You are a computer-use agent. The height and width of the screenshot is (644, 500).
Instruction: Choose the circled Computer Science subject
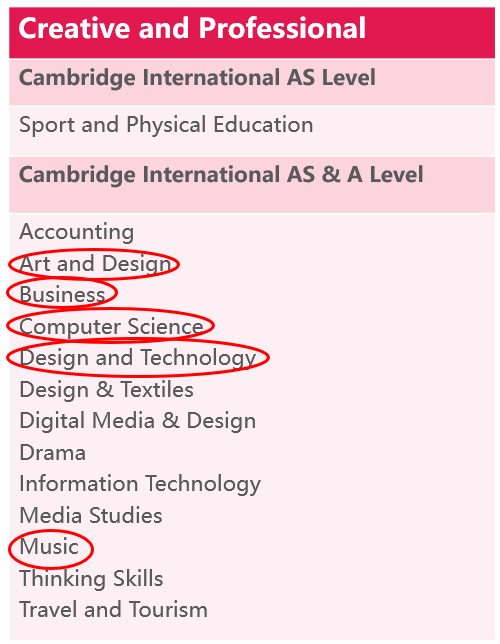(111, 327)
